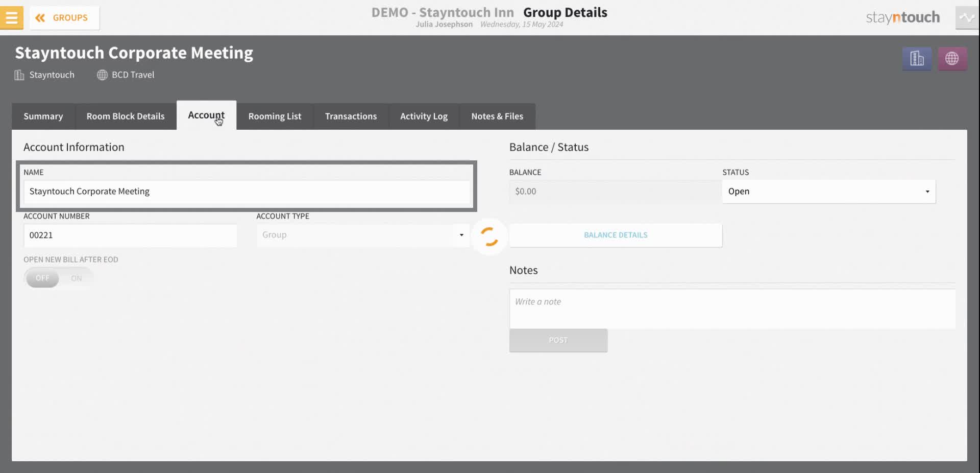This screenshot has width=980, height=473.
Task: Click the Post note button
Action: [558, 340]
